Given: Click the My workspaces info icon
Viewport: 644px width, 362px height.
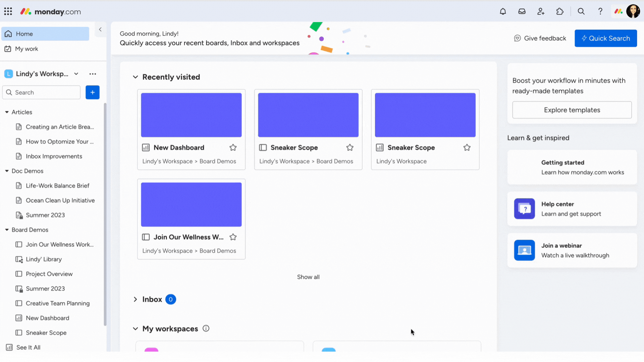Looking at the screenshot, I should [206, 328].
